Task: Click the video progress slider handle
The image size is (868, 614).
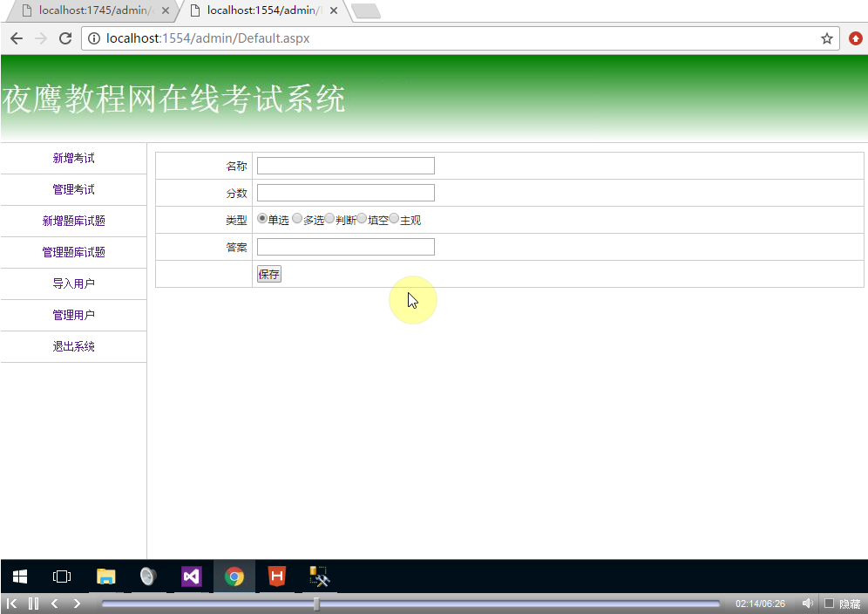Action: (x=316, y=604)
